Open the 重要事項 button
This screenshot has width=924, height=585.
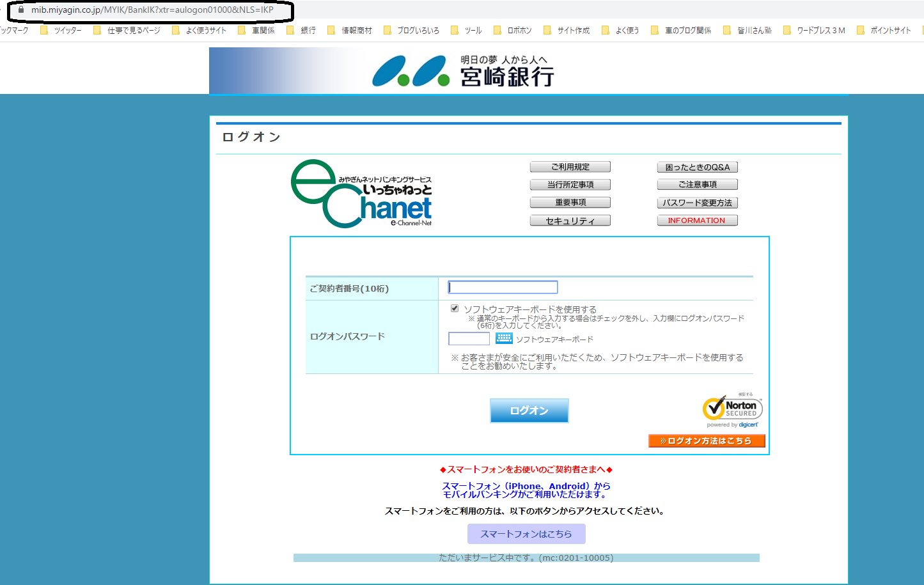click(570, 203)
